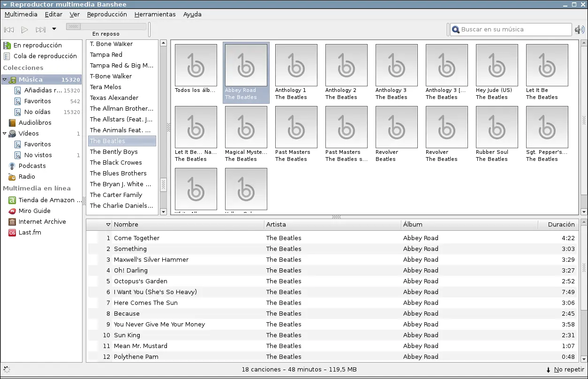This screenshot has height=379, width=588.
Task: Select 'Todos los álb...' album cover
Action: [196, 65]
